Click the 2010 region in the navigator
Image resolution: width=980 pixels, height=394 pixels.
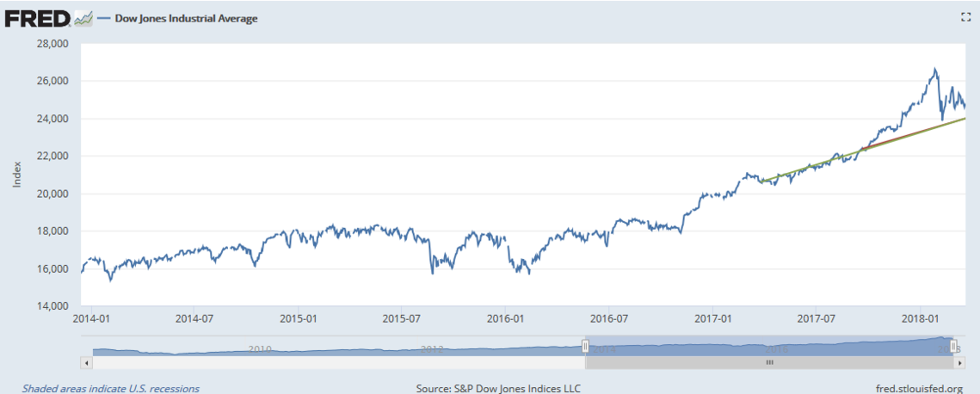260,348
